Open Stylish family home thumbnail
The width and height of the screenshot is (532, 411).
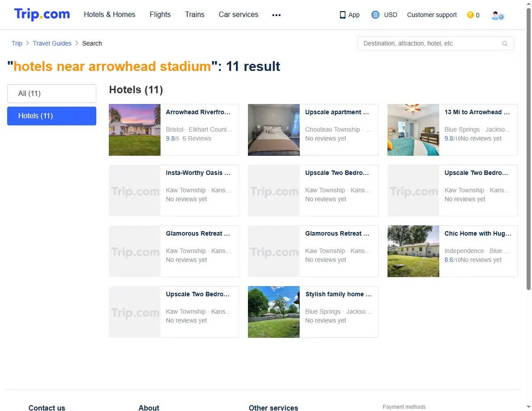(x=274, y=312)
